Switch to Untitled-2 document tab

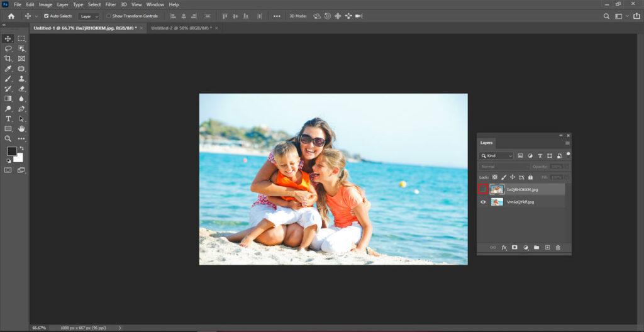[181, 28]
